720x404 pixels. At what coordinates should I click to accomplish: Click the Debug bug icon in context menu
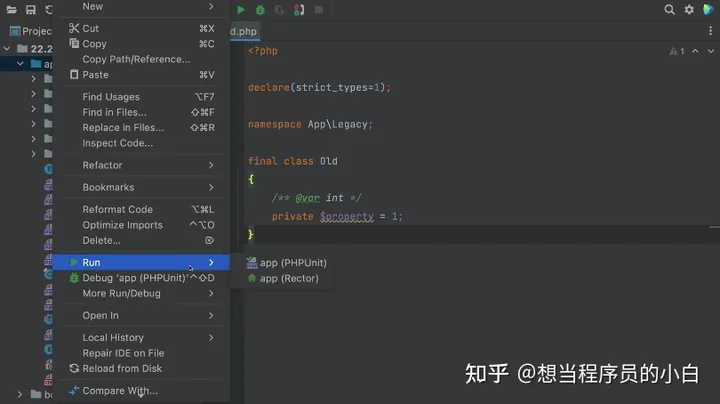coord(74,278)
